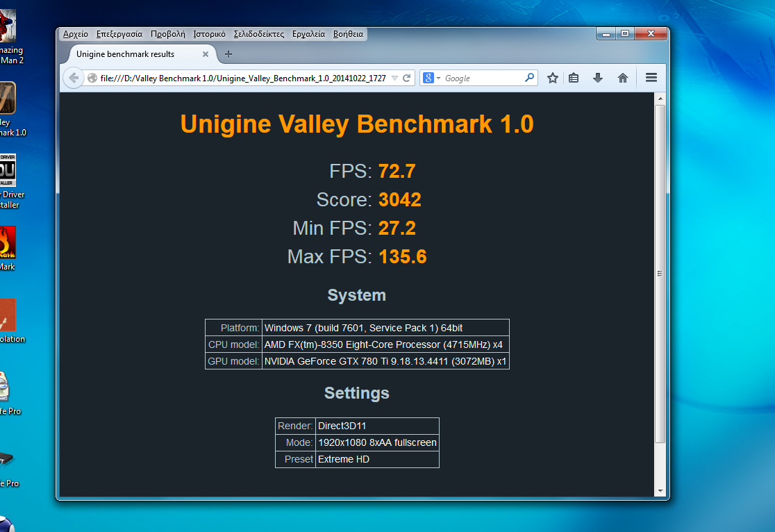This screenshot has width=775, height=532.
Task: Click the Direct3D11 render cell
Action: tap(377, 426)
